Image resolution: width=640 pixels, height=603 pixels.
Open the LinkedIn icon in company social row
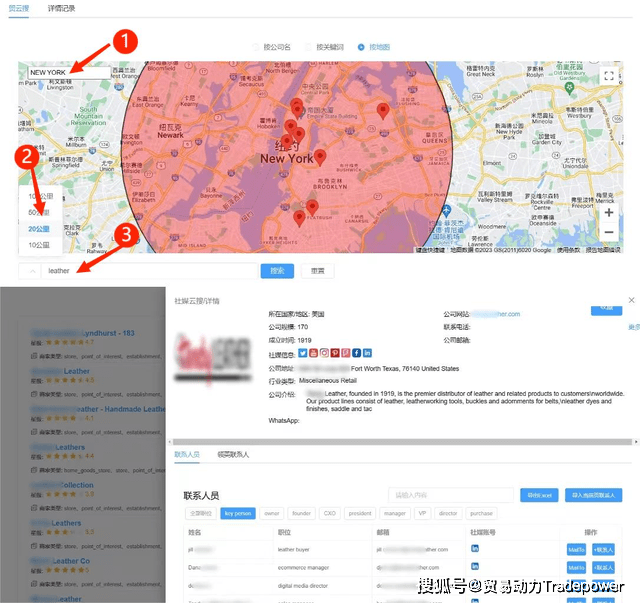pyautogui.click(x=367, y=353)
